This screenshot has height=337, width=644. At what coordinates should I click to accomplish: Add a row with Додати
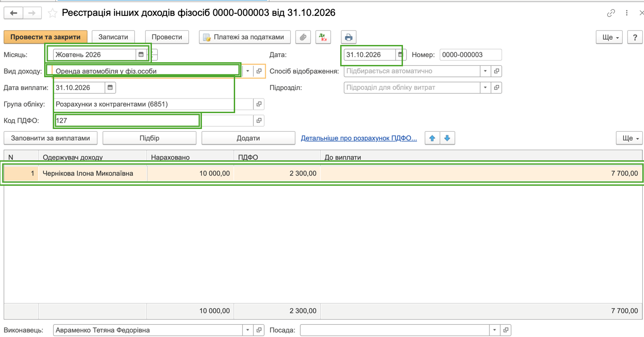pos(248,138)
